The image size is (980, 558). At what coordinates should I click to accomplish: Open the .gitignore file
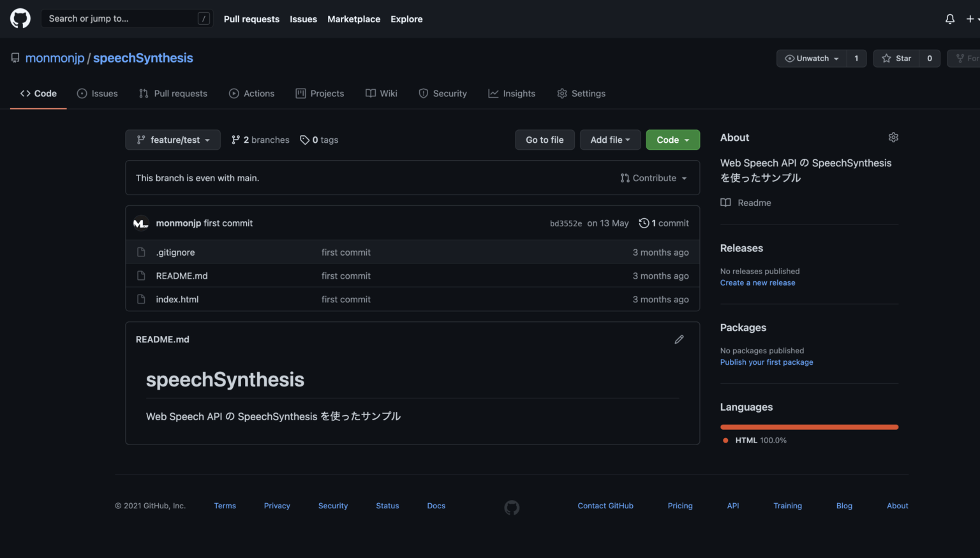pyautogui.click(x=175, y=253)
